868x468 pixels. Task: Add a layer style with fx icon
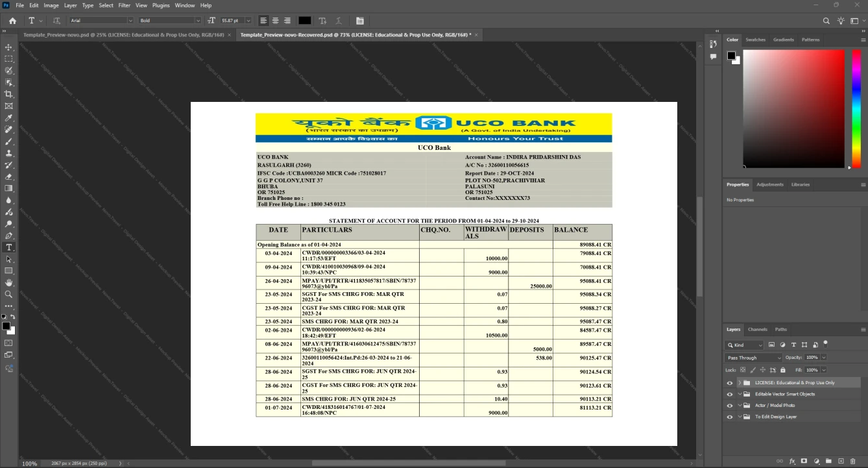click(792, 461)
